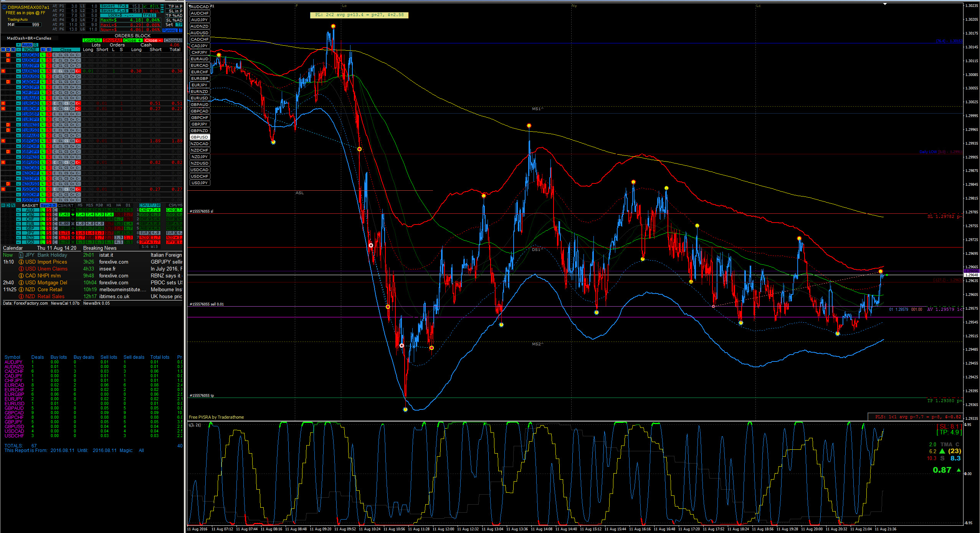The width and height of the screenshot is (980, 533).
Task: Click the Set TP button
Action: tap(179, 25)
